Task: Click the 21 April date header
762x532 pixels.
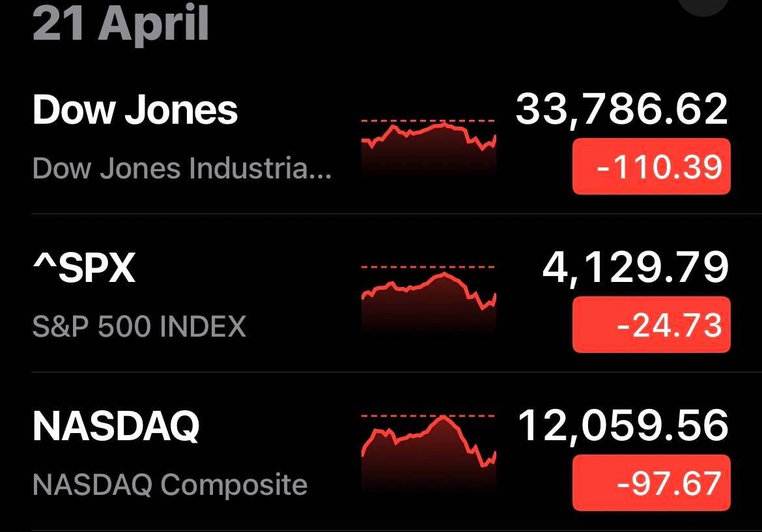Action: tap(121, 23)
